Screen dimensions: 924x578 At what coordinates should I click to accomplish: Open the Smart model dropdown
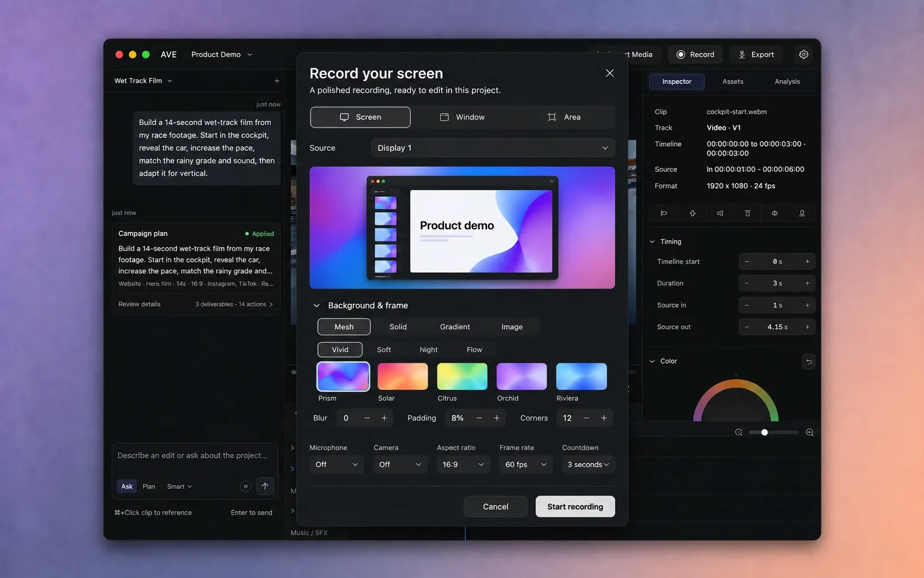[179, 487]
